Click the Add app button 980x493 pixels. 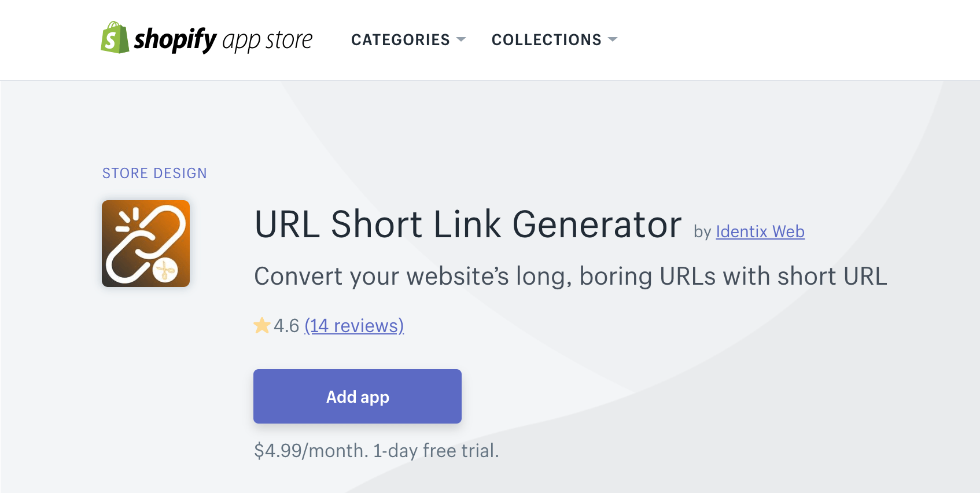(357, 396)
